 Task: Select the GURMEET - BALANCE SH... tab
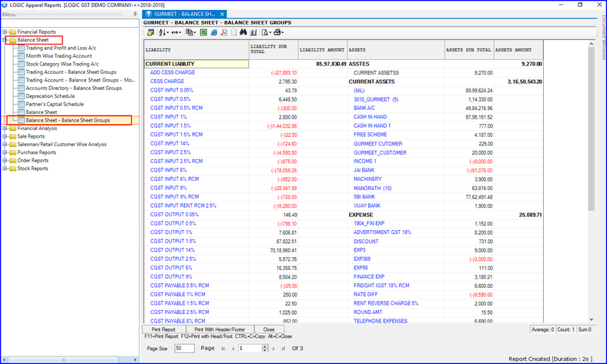pos(185,14)
